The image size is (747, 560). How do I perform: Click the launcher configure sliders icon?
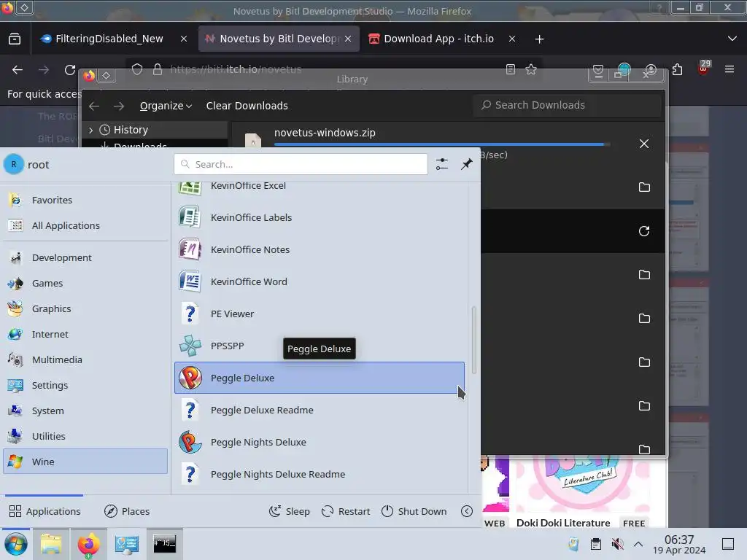(x=441, y=164)
